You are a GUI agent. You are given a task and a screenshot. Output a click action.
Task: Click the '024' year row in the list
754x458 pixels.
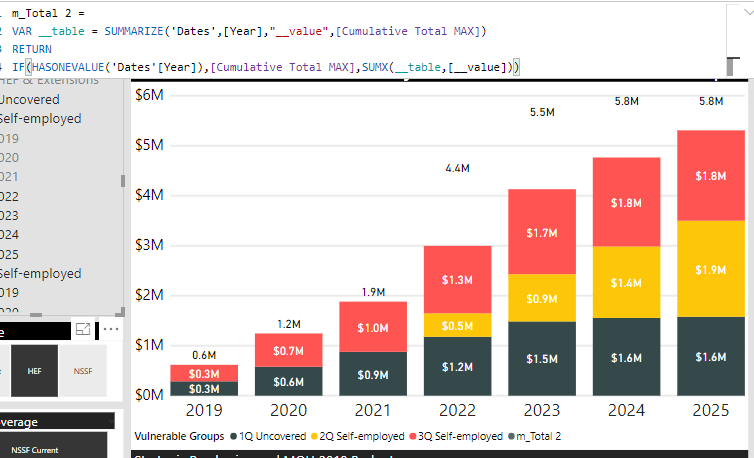click(x=10, y=235)
